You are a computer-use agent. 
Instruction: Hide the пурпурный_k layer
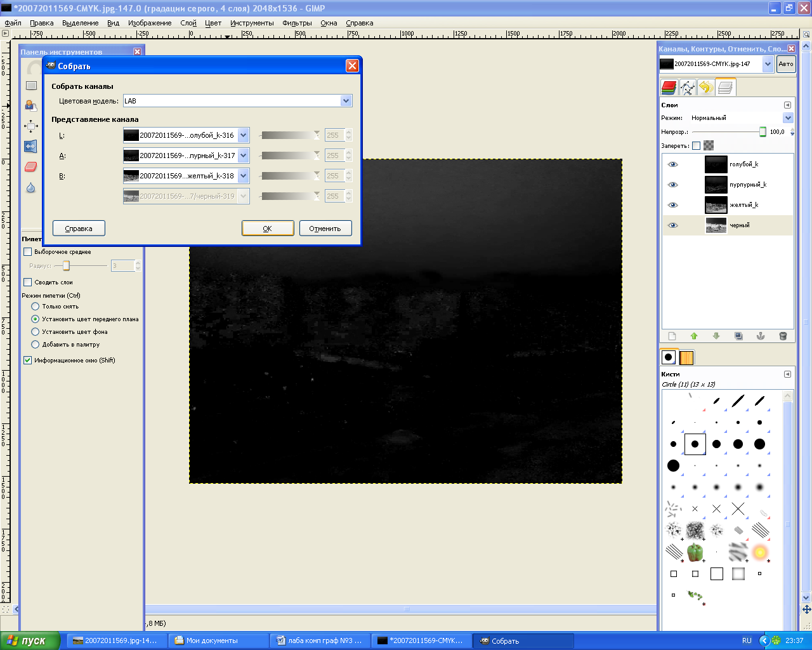click(x=673, y=185)
